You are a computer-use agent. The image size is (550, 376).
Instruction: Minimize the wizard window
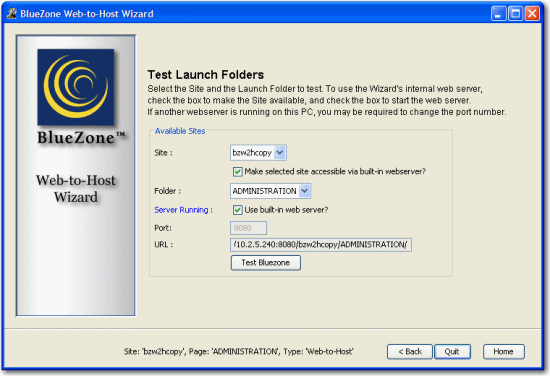pos(498,14)
